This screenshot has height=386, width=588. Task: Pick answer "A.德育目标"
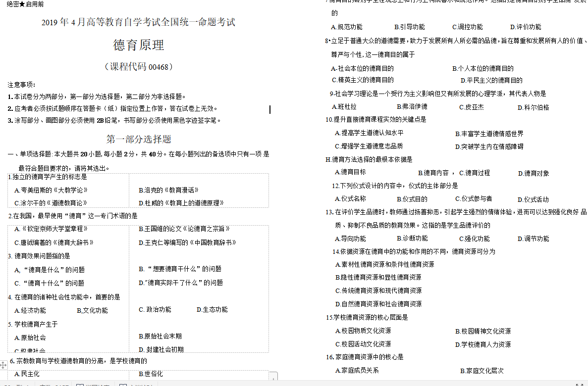[350, 172]
